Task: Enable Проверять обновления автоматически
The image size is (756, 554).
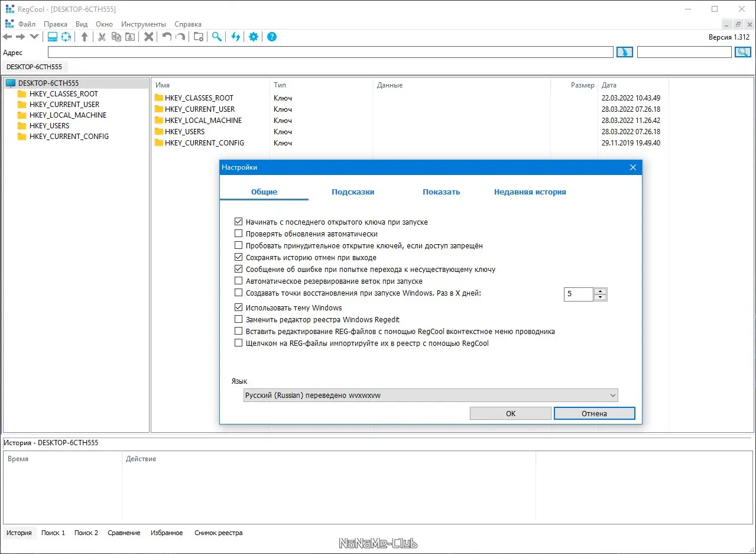Action: click(x=239, y=234)
